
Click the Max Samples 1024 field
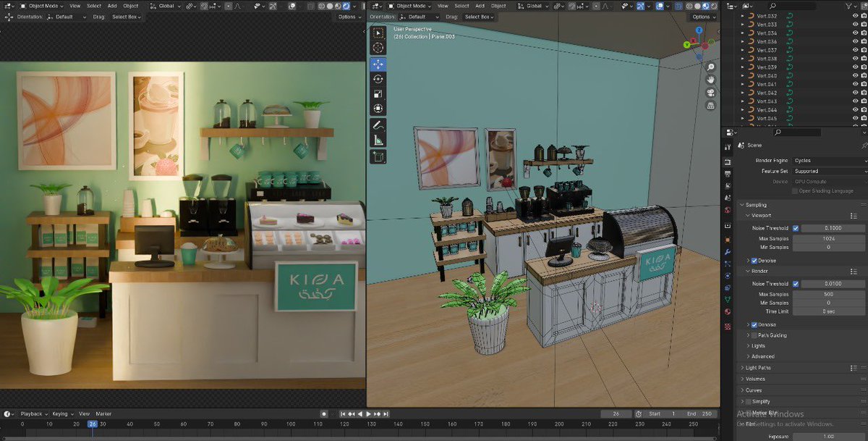coord(828,238)
